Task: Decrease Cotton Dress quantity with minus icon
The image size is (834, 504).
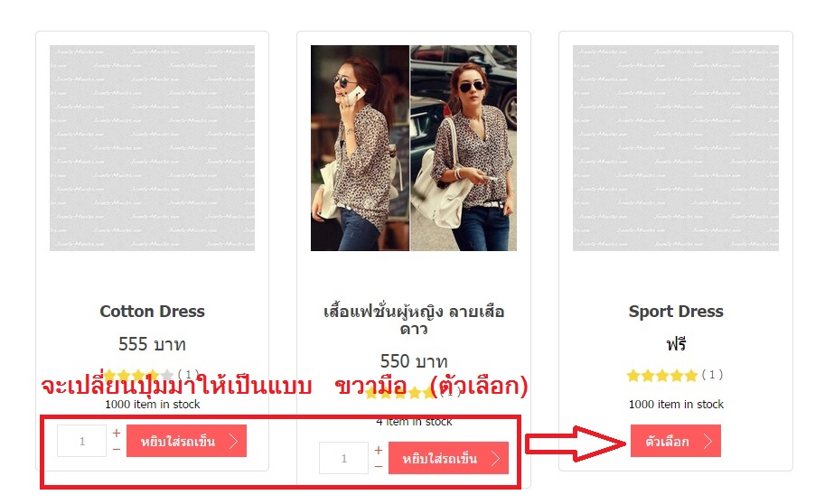Action: [x=117, y=449]
